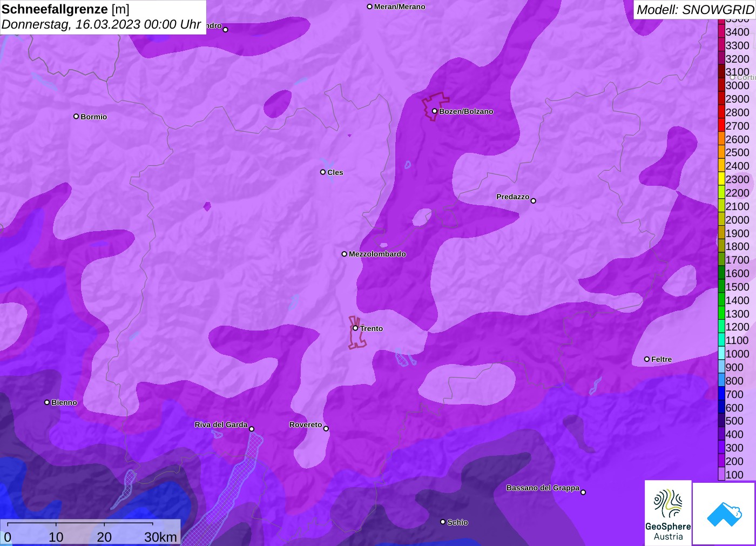Click the legend value "1800"
The height and width of the screenshot is (546, 756).
738,246
